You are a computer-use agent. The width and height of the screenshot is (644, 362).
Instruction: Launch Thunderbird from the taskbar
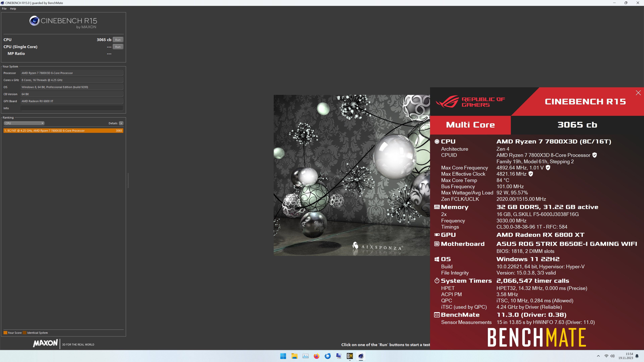328,356
